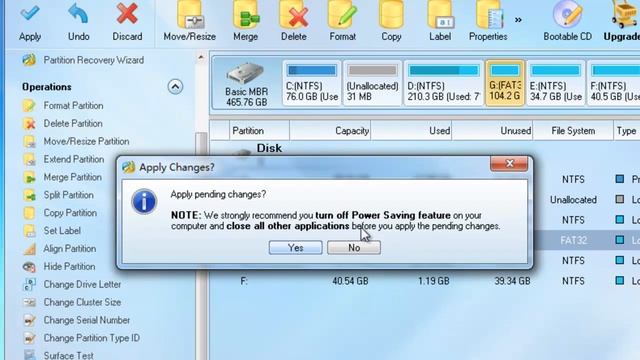The image size is (640, 360).
Task: Select G:(FAT32) partition in disk map
Action: pyautogui.click(x=505, y=83)
